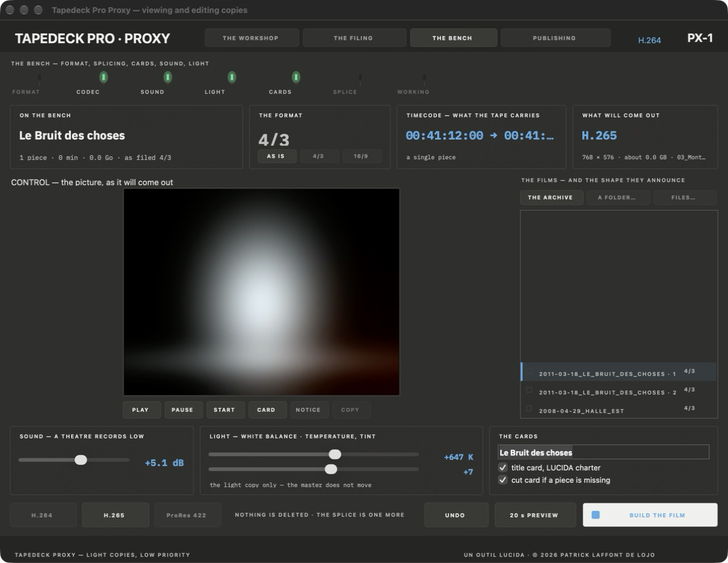Click the +647 K temperature value
728x563 pixels.
[459, 457]
